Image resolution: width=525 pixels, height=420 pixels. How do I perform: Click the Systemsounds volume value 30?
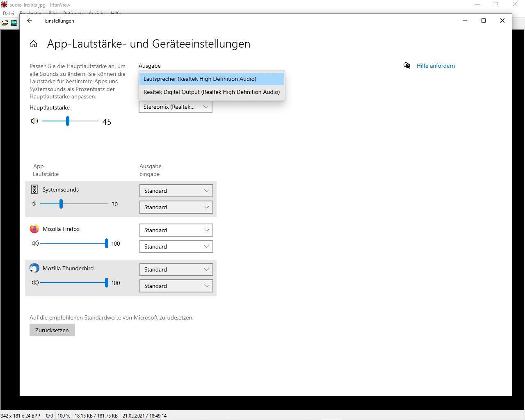[114, 204]
